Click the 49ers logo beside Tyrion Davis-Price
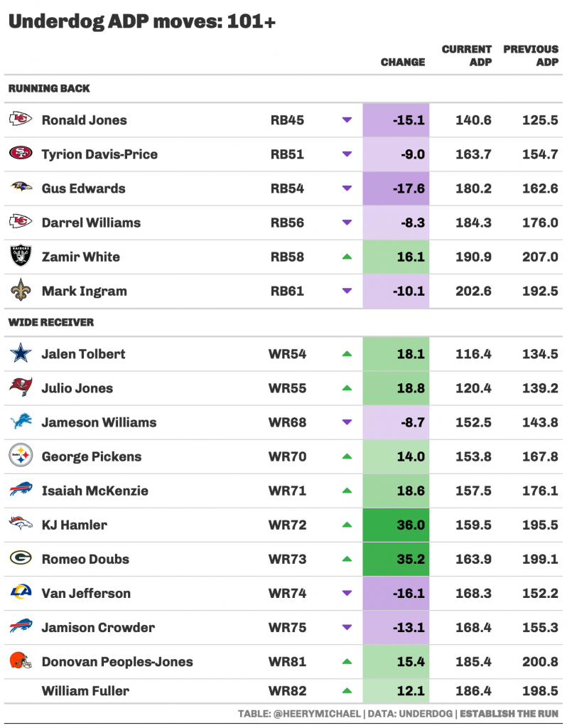This screenshot has width=567, height=728. [21, 153]
